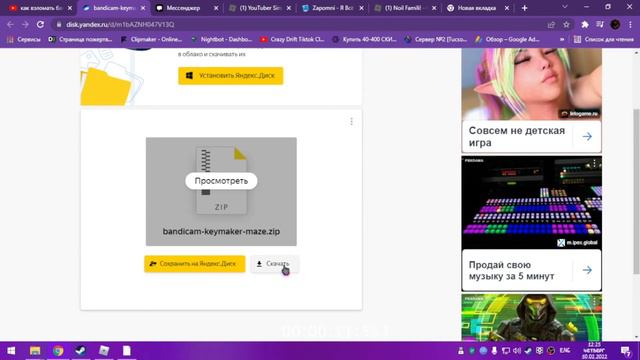Click the elf game advertisement image
This screenshot has height=360, width=640.
531,84
